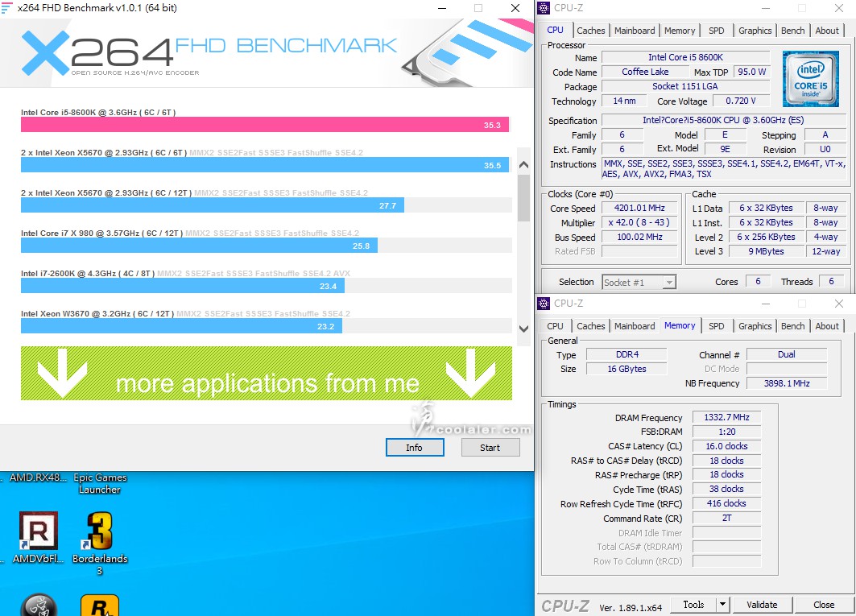Click the i7-2600K 23.4 result bar
The image size is (856, 616).
coord(182,286)
